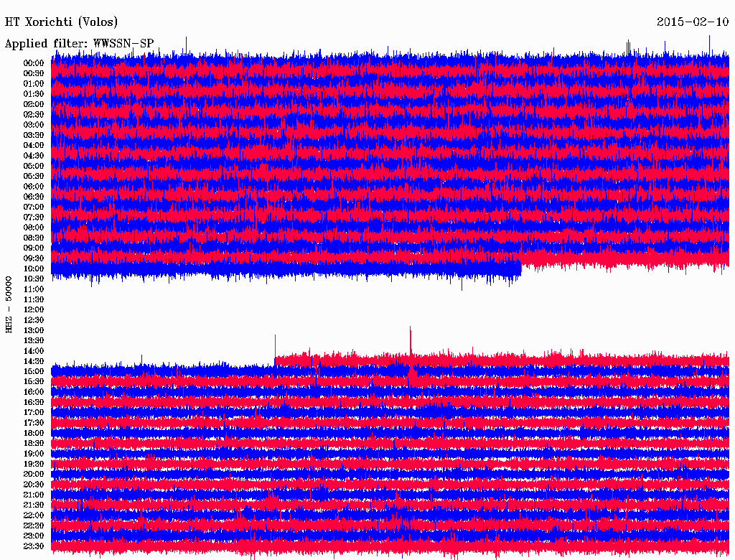Image resolution: width=735 pixels, height=560 pixels.
Task: Select the 23:30 time row label
Action: [x=34, y=546]
